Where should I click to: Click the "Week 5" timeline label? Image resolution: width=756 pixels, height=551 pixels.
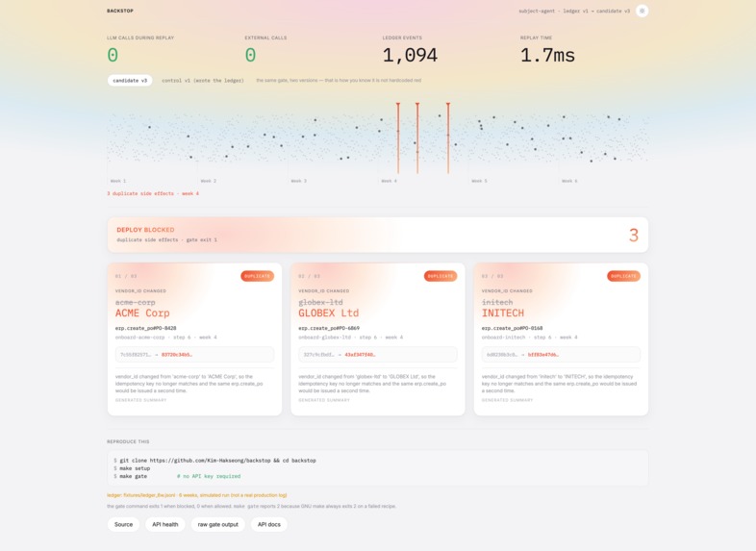click(x=479, y=181)
